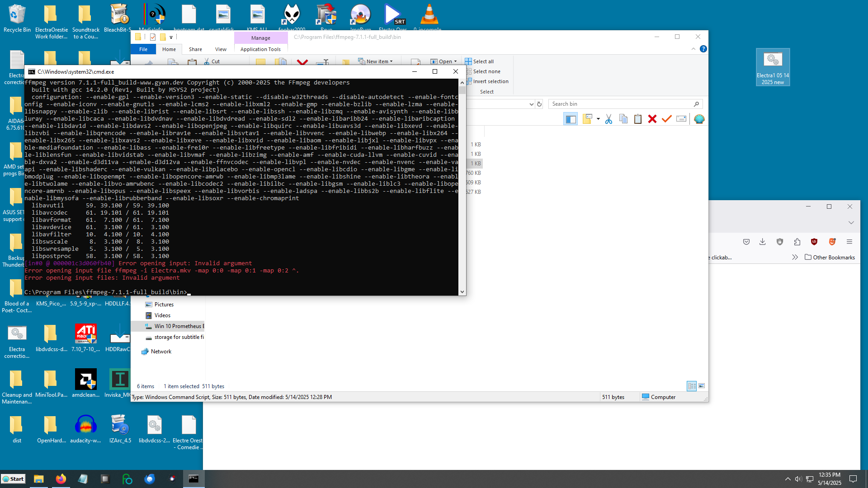
Task: Click the Paste clipboard icon in lower toolbar
Action: [638, 119]
